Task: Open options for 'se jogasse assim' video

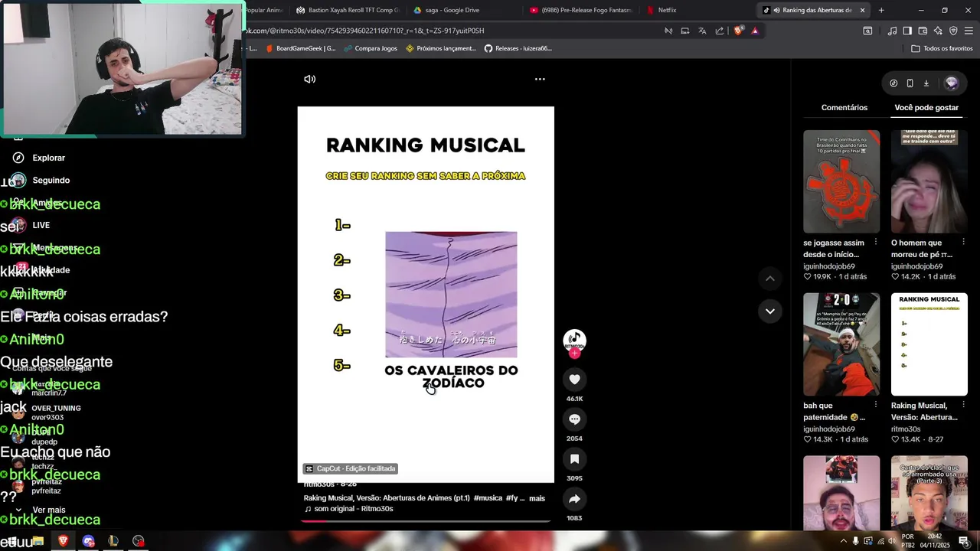Action: [x=876, y=242]
